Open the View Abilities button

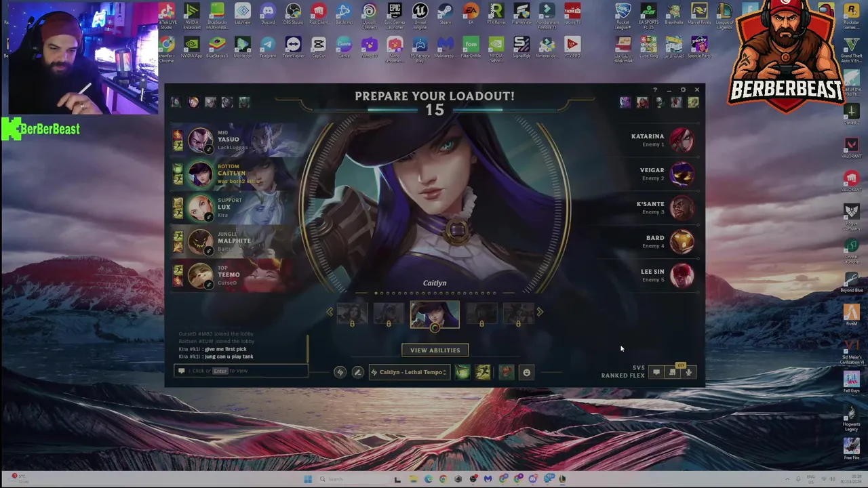click(435, 350)
